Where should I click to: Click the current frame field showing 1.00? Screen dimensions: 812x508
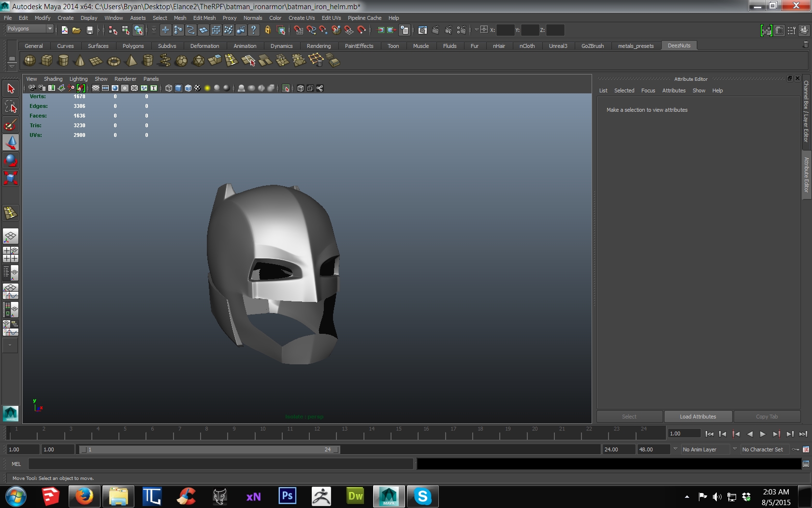pyautogui.click(x=684, y=433)
